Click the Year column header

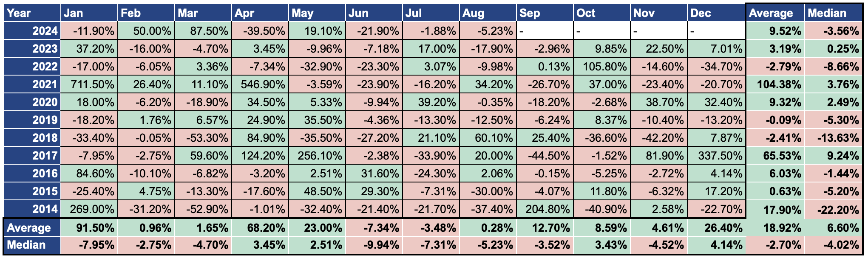(x=31, y=13)
